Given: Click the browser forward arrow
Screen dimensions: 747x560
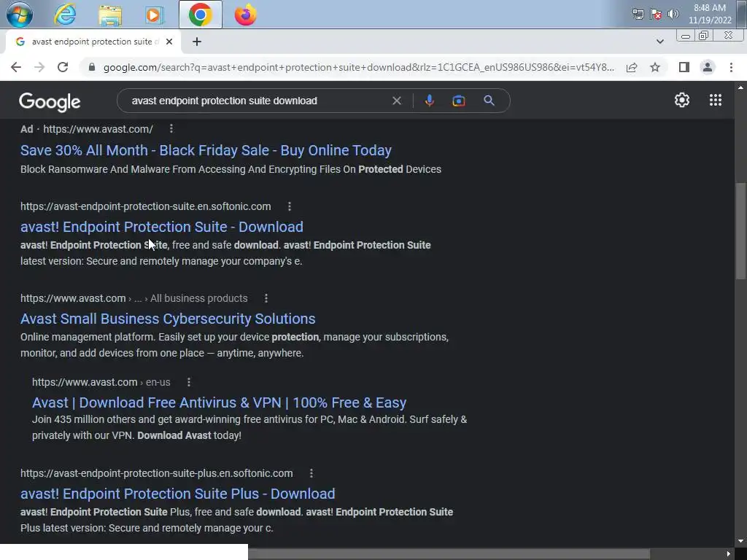Looking at the screenshot, I should 39,67.
